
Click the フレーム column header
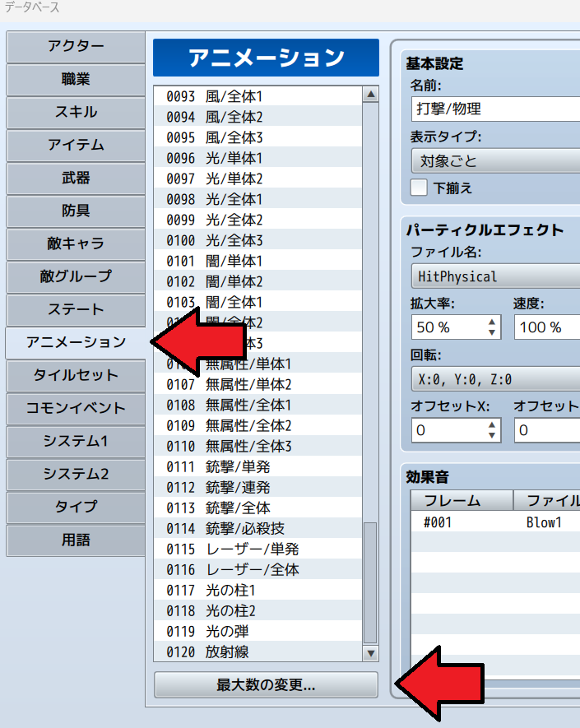pos(462,500)
